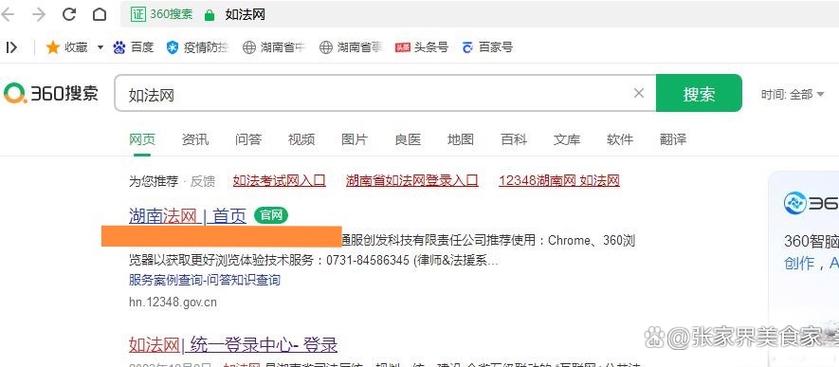This screenshot has width=839, height=367.
Task: Switch to the 良医 tab
Action: [408, 140]
